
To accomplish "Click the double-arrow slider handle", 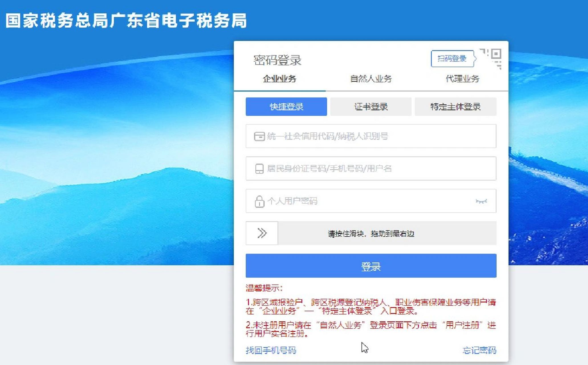I will pyautogui.click(x=262, y=233).
